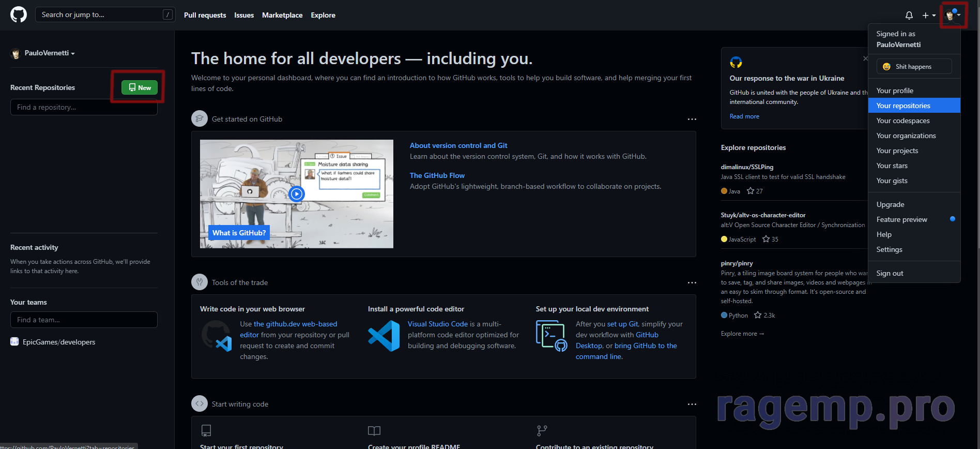This screenshot has width=980, height=449.
Task: Open the notifications bell
Action: point(909,16)
